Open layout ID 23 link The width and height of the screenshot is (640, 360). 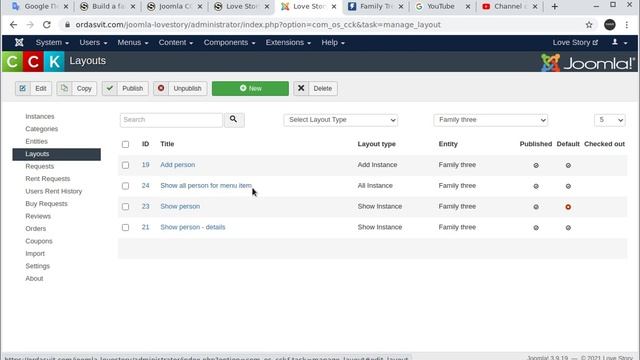coord(145,207)
